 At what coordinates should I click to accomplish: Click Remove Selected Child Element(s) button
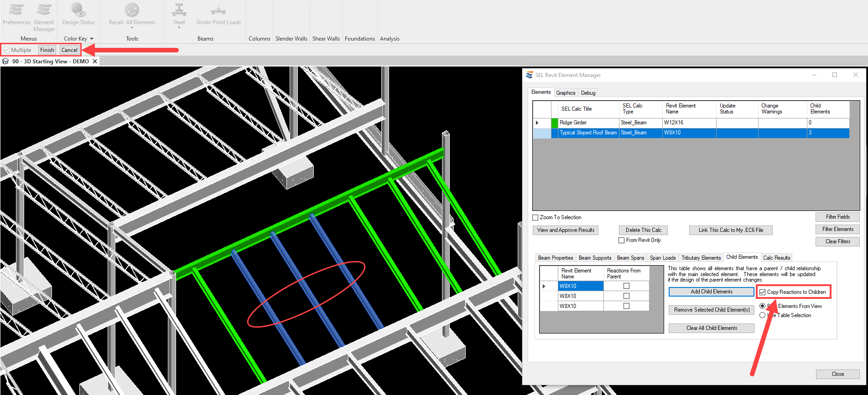[x=712, y=310]
